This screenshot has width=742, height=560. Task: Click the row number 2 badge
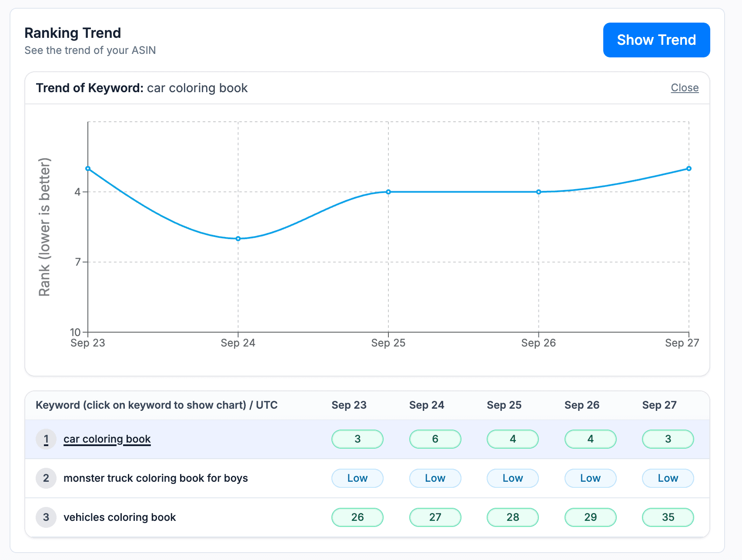46,478
